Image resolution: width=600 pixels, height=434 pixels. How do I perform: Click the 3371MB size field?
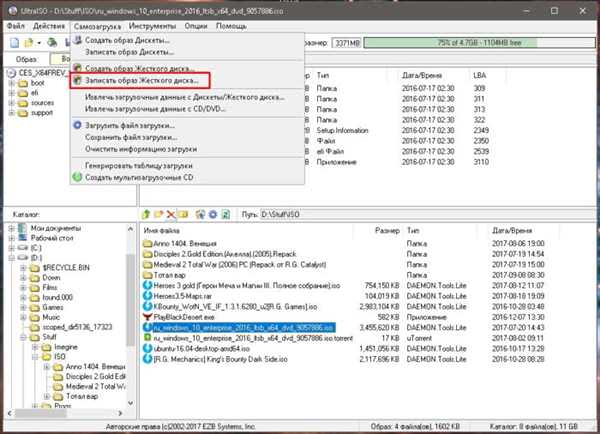point(347,43)
